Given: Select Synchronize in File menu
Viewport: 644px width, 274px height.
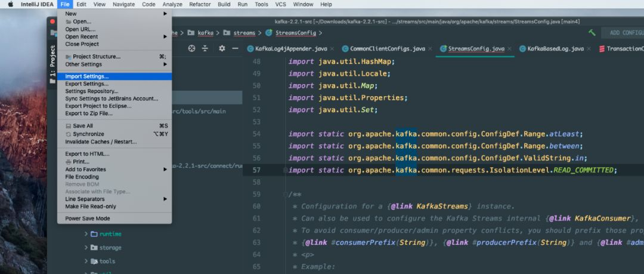Looking at the screenshot, I should [x=114, y=134].
